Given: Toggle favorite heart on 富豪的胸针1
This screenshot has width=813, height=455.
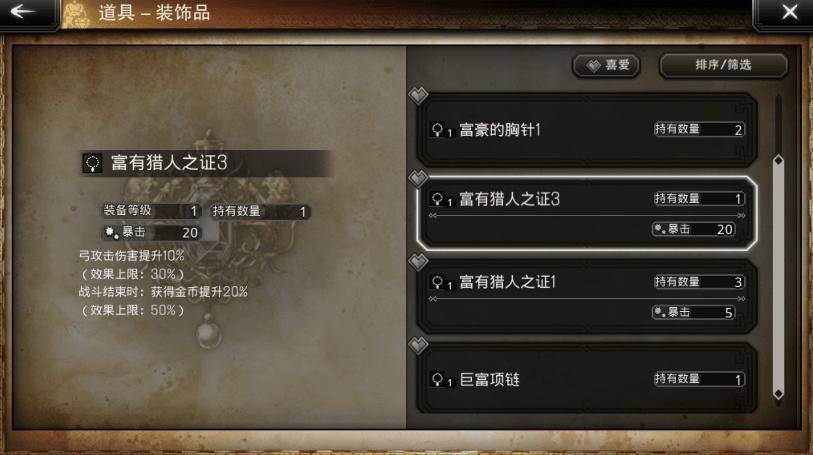Looking at the screenshot, I should [418, 95].
